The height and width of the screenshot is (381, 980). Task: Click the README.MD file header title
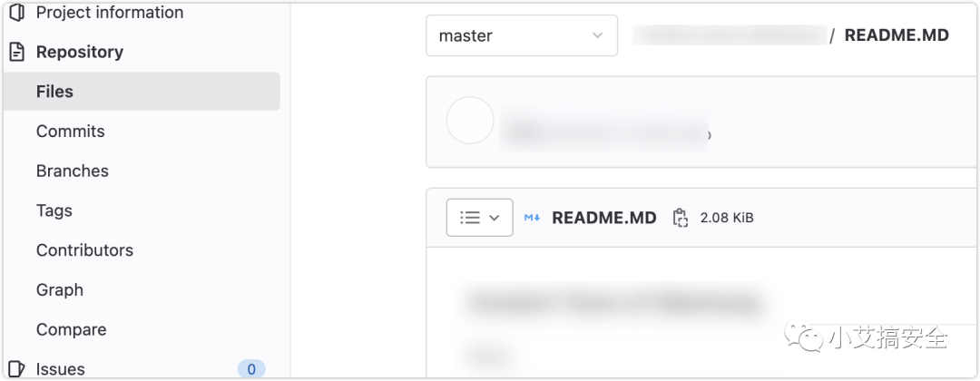(x=604, y=218)
